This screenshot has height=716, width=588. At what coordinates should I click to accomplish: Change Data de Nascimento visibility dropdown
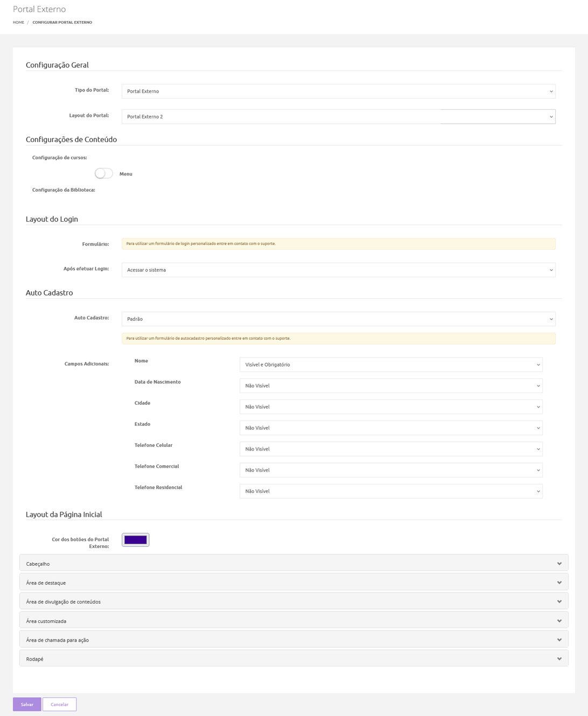coord(390,385)
